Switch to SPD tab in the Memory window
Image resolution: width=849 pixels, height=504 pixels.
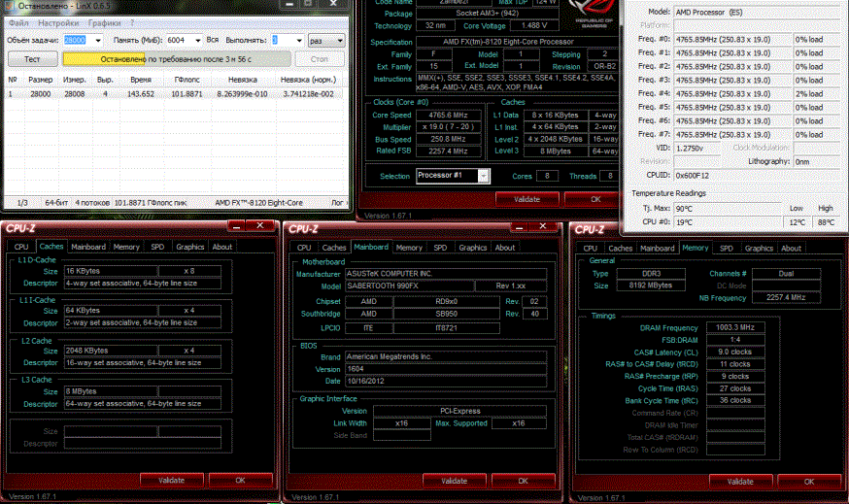tap(726, 248)
